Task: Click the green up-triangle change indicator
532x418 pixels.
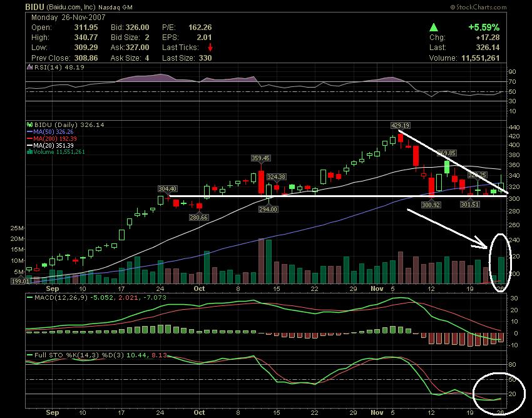Action: click(x=433, y=28)
